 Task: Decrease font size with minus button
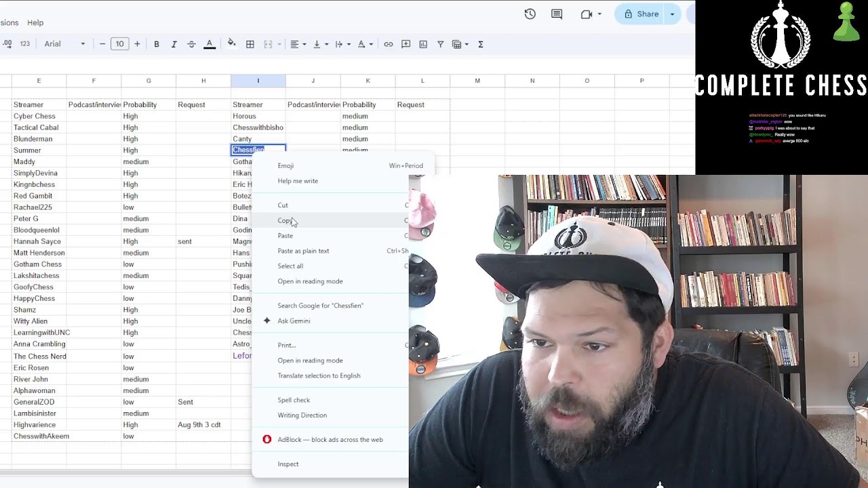pyautogui.click(x=102, y=44)
